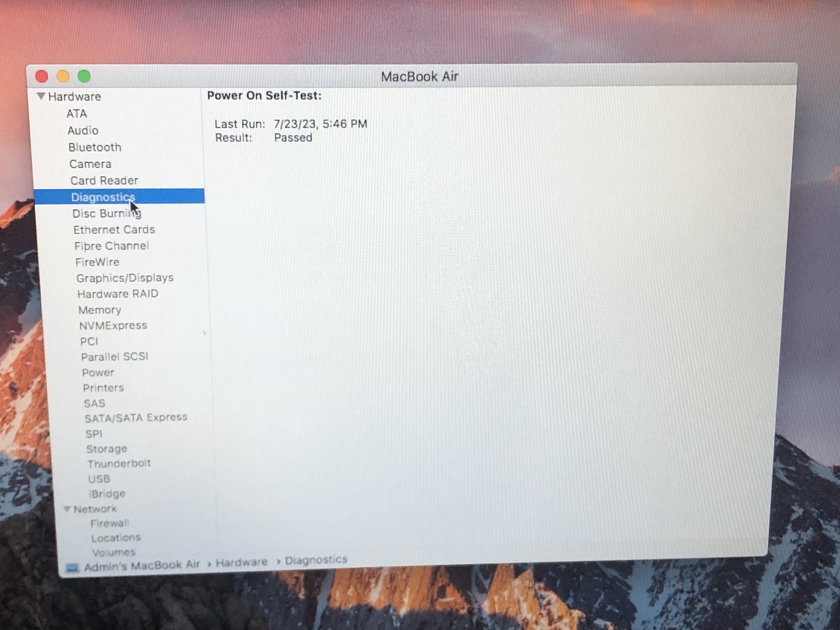Open Ethernet Cards information
The width and height of the screenshot is (840, 630).
(x=114, y=230)
